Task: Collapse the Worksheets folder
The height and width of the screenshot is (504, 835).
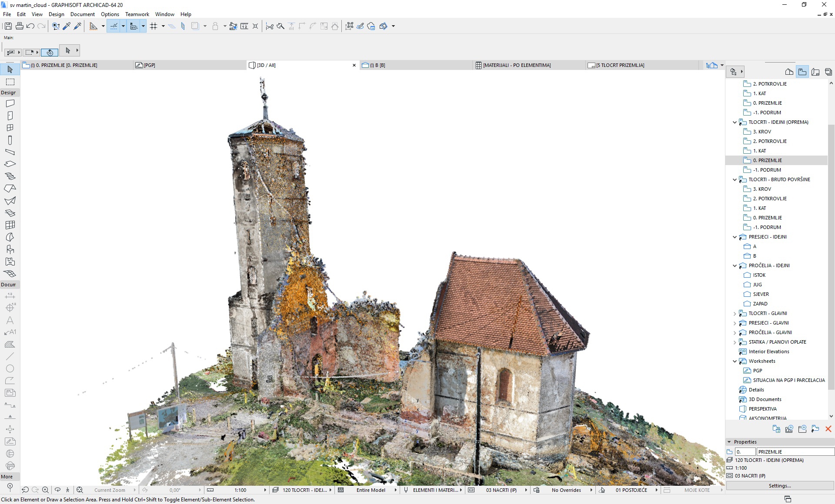Action: pyautogui.click(x=735, y=361)
